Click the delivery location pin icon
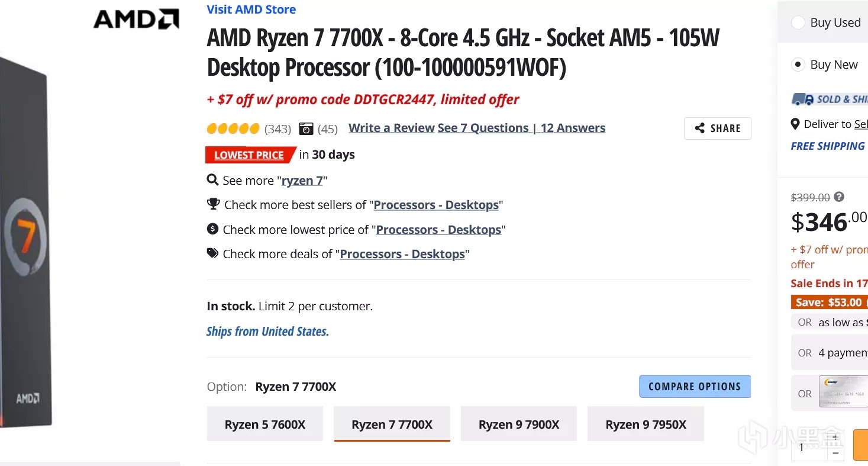Viewport: 868px width, 466px height. coord(795,124)
